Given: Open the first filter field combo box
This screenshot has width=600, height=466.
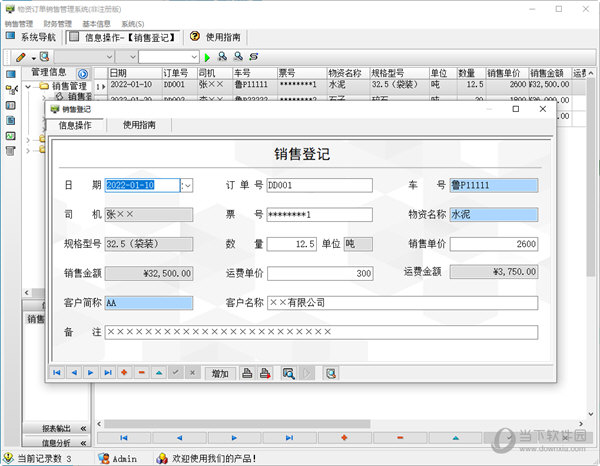Looking at the screenshot, I should 84,57.
